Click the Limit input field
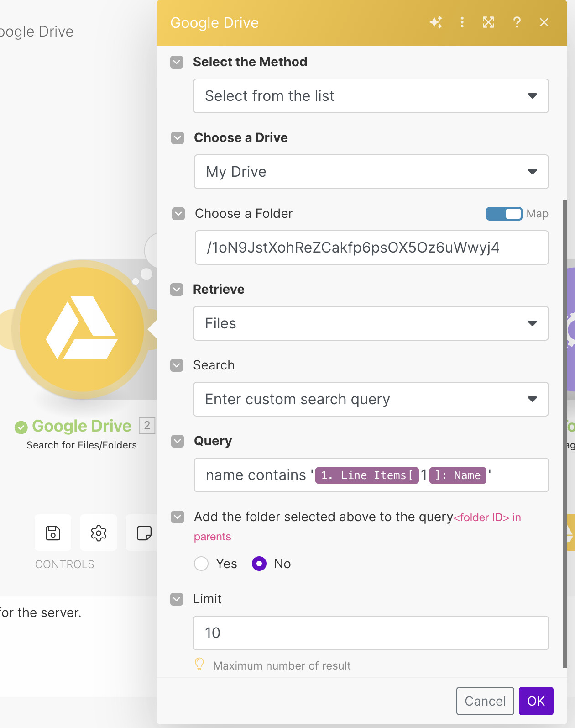This screenshot has height=728, width=575. tap(371, 633)
